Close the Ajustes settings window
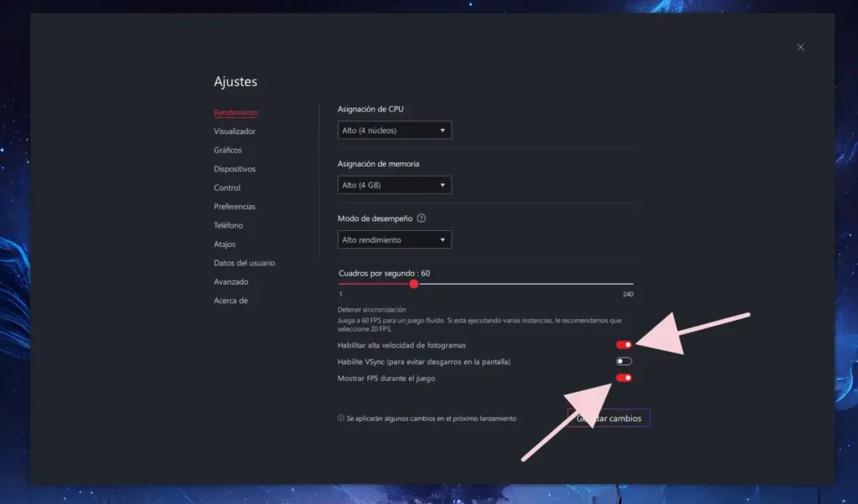858x504 pixels. (x=800, y=48)
